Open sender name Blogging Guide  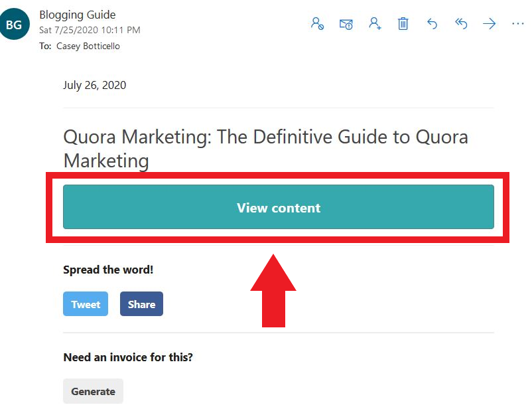click(x=78, y=14)
